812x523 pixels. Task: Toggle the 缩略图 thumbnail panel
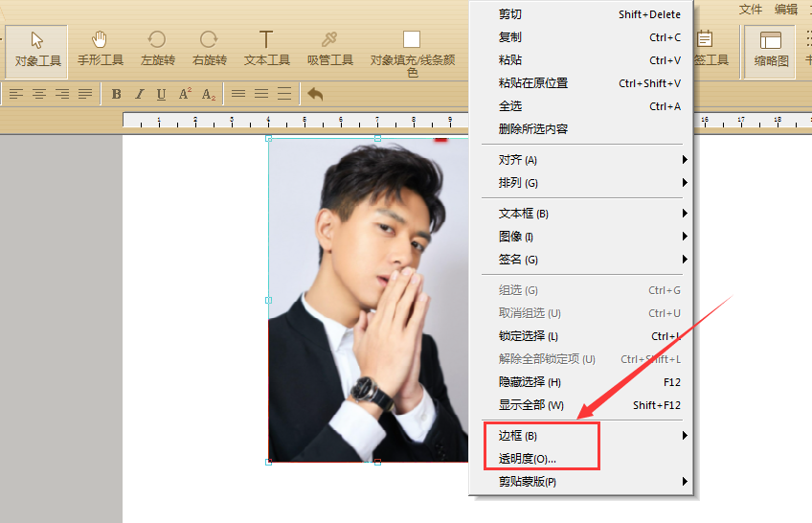click(x=771, y=51)
